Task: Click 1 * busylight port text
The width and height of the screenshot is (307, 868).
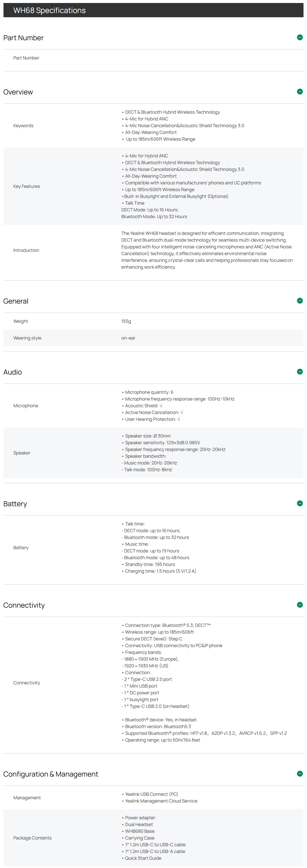Action: (x=140, y=700)
